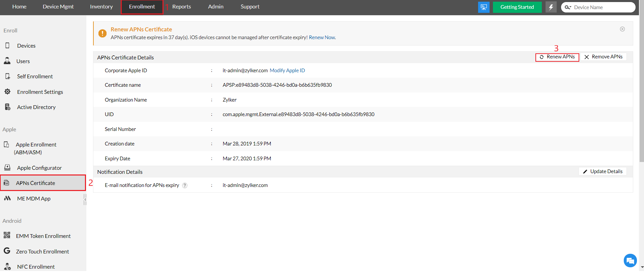Select the Enrollment tab
The image size is (644, 272).
tap(142, 7)
